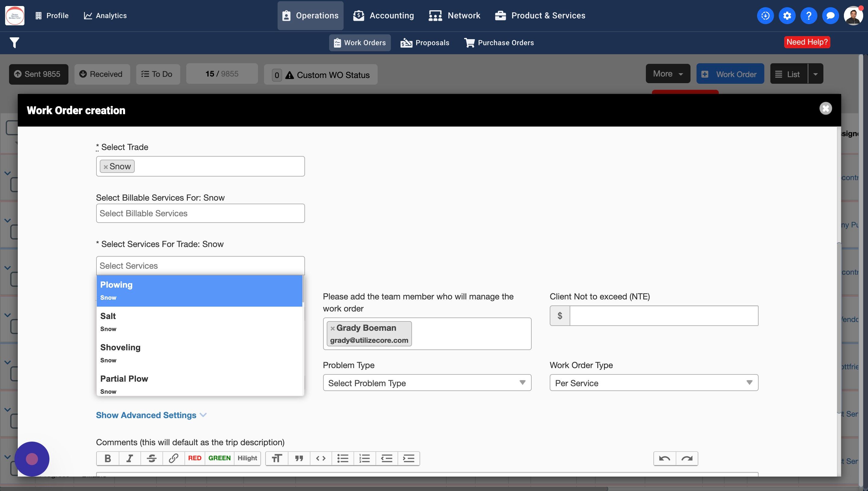Screen dimensions: 868x491
Task: Open the Work Order Type dropdown
Action: [x=653, y=383]
